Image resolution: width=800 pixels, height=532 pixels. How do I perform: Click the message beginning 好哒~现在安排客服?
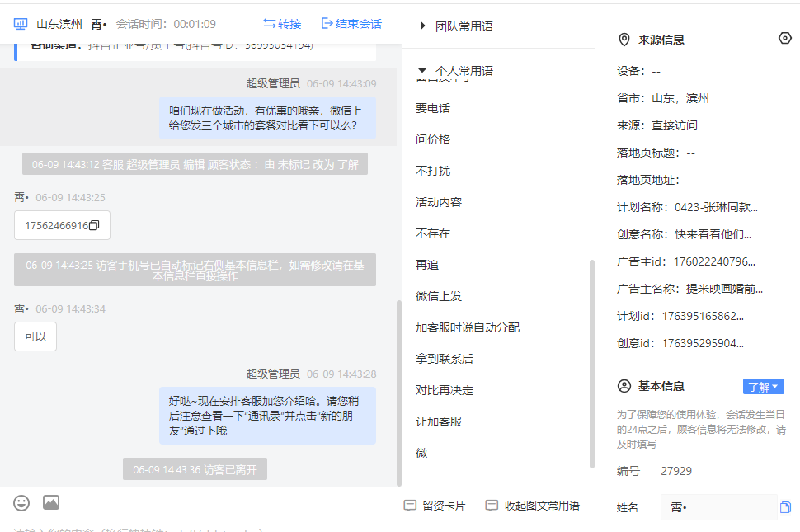click(267, 416)
